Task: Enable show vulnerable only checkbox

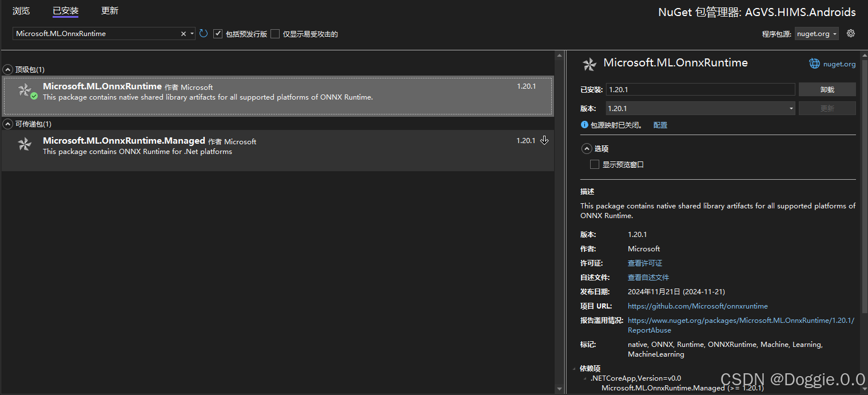Action: coord(275,34)
